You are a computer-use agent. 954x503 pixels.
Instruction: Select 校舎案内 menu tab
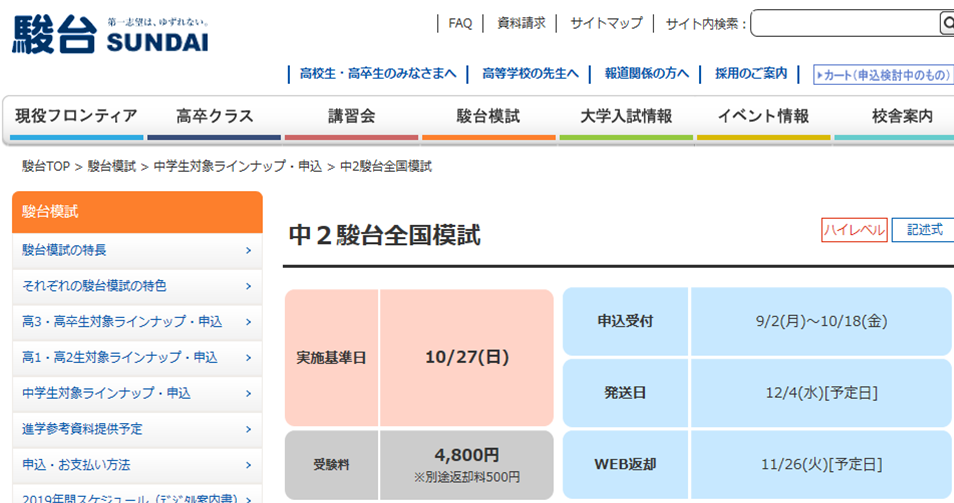tap(894, 119)
